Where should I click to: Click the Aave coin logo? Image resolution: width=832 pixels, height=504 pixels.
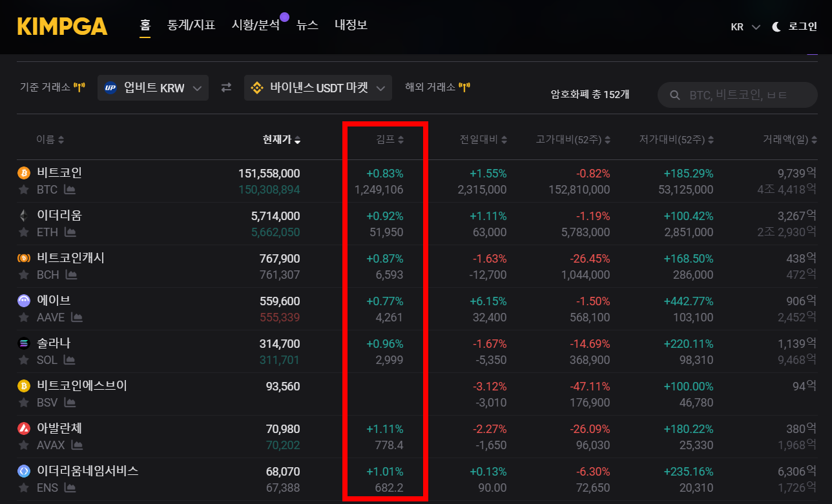click(24, 301)
